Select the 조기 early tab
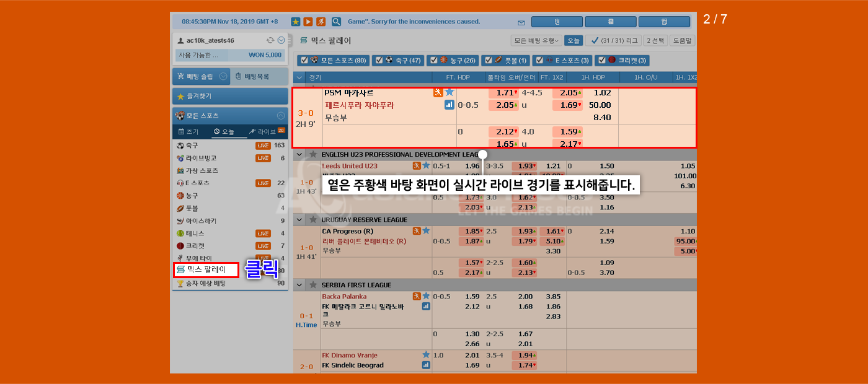This screenshot has width=868, height=384. click(x=188, y=131)
